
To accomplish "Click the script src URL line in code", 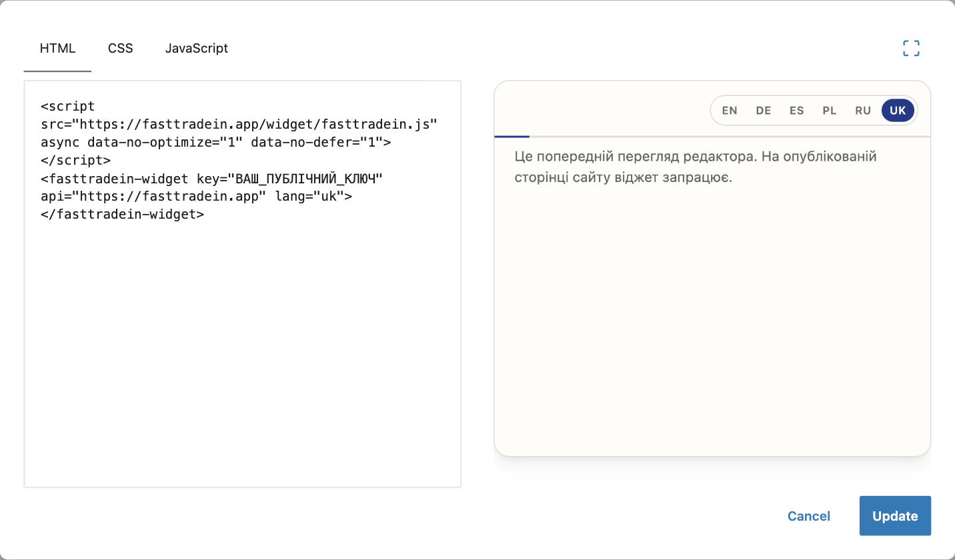I will pos(239,124).
